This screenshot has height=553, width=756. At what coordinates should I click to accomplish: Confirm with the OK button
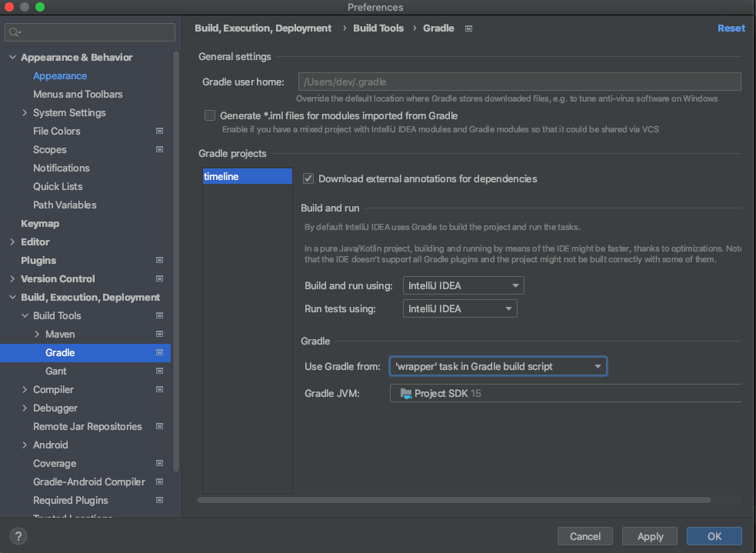pyautogui.click(x=714, y=536)
